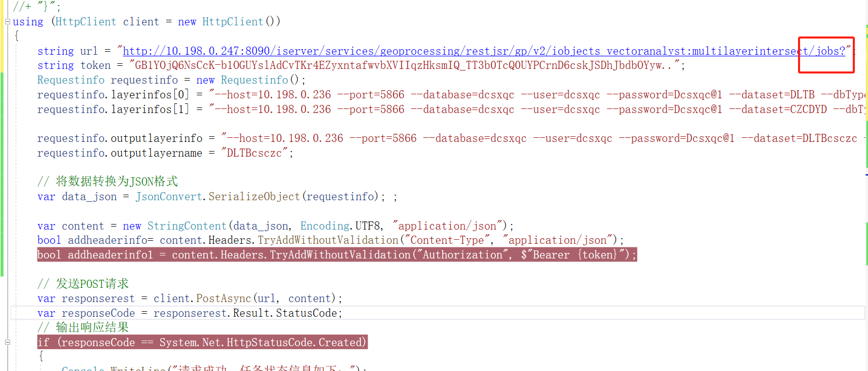Collapse the if responseCode block outline toggle
This screenshot has width=868, height=371.
(x=8, y=342)
